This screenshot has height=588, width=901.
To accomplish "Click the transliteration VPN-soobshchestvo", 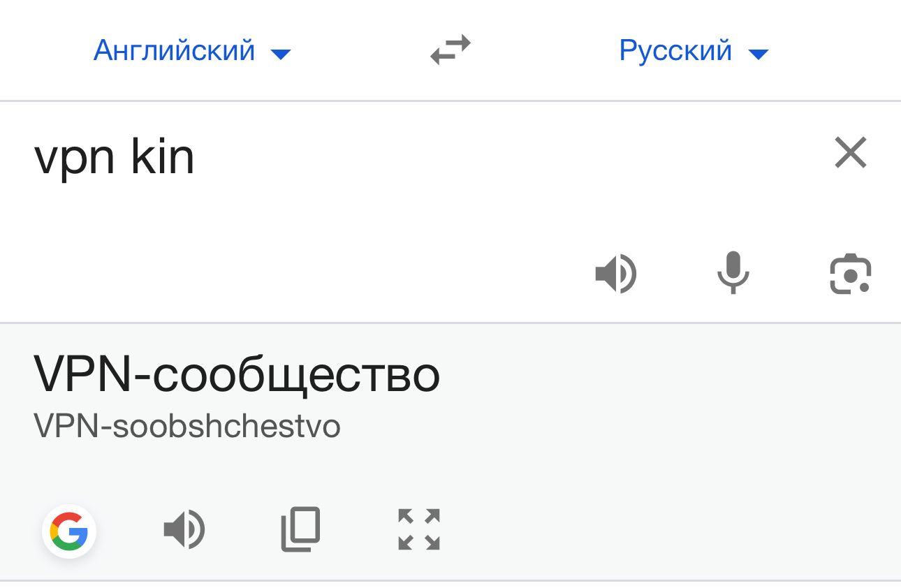I will [x=187, y=425].
